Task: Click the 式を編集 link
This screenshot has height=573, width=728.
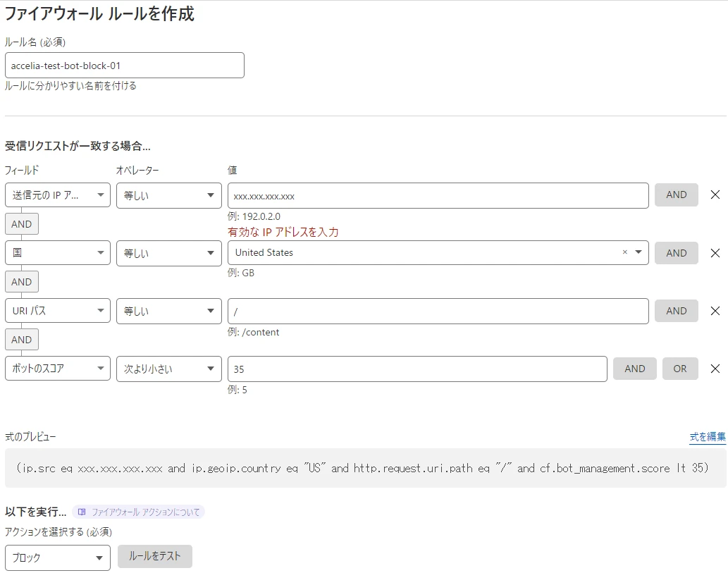Action: click(708, 437)
